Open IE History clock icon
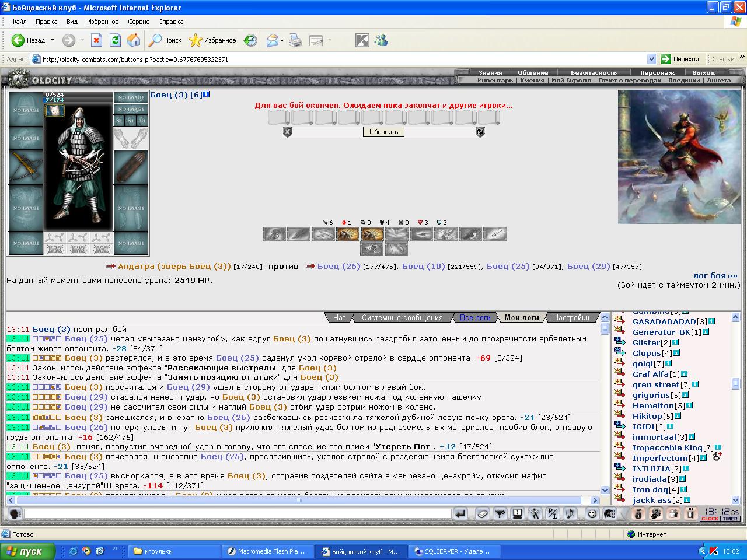The height and width of the screenshot is (560, 747). pos(250,40)
